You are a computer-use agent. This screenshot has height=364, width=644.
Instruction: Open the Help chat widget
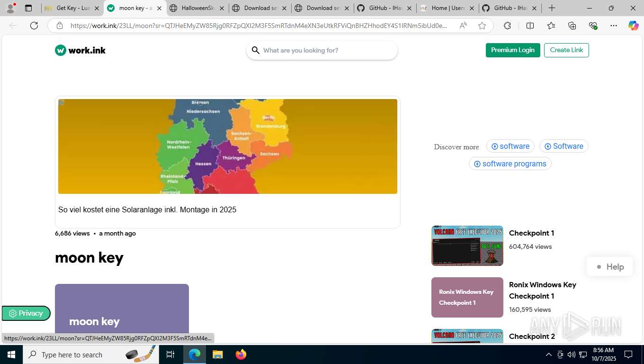[610, 267]
